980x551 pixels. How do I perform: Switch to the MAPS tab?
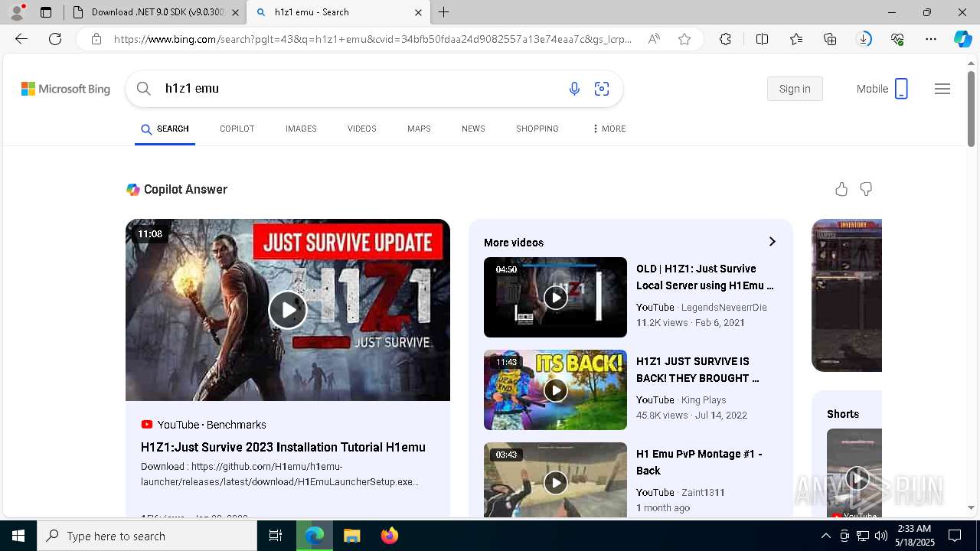tap(419, 129)
